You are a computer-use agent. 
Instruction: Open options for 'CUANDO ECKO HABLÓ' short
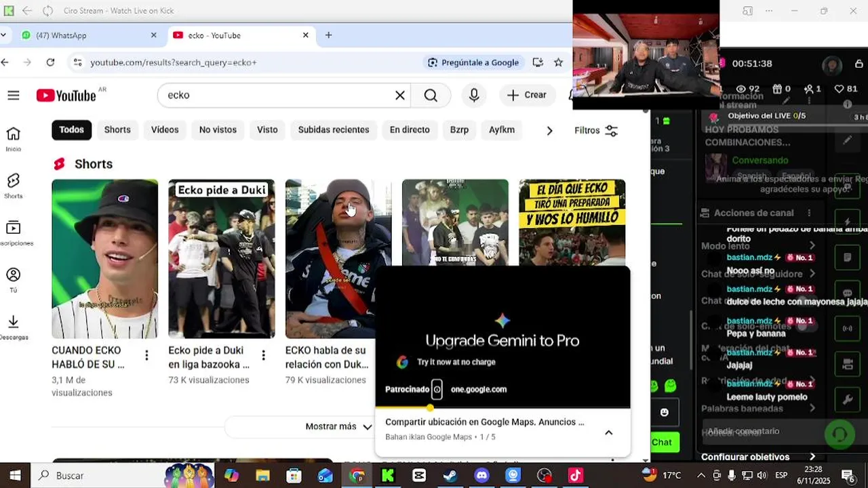click(146, 355)
